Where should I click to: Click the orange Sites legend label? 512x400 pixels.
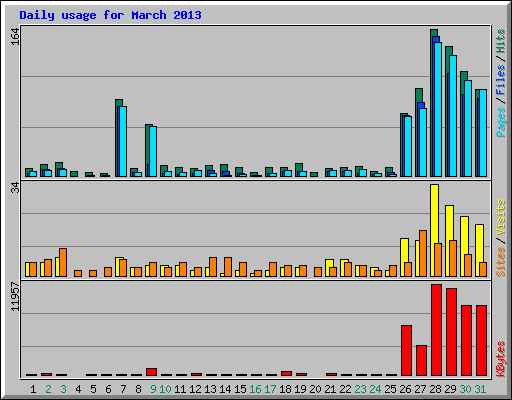(x=501, y=262)
